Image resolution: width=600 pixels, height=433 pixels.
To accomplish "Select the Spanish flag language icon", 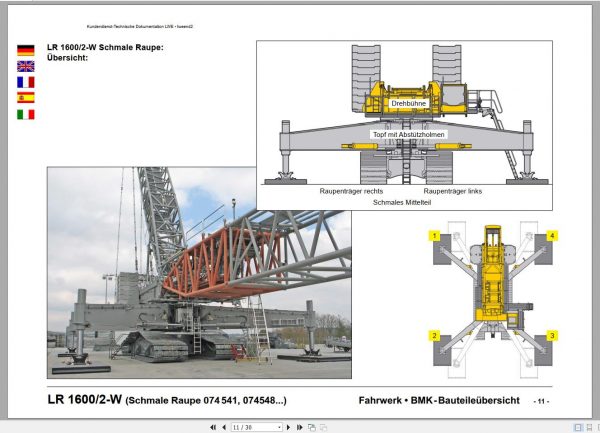I will click(26, 98).
